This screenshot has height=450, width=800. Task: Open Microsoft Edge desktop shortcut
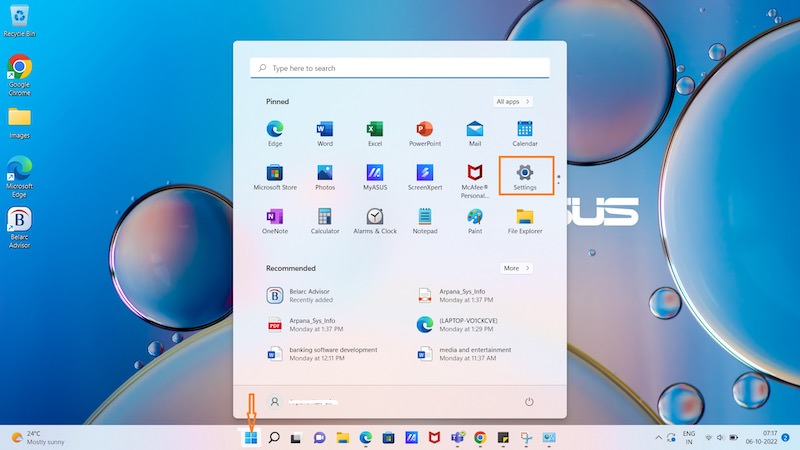coord(19,177)
